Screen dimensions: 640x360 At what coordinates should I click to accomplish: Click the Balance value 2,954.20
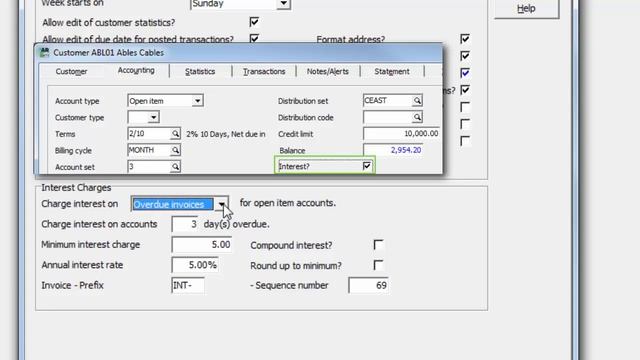coord(406,150)
